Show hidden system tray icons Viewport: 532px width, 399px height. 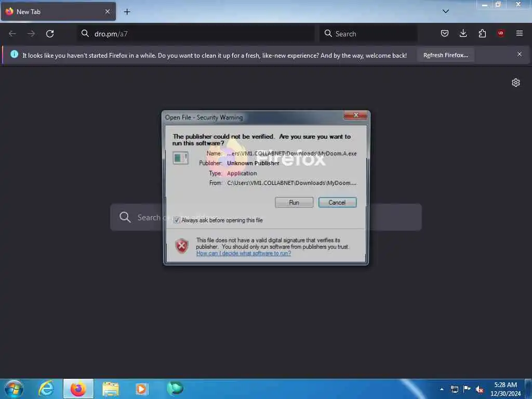click(442, 389)
